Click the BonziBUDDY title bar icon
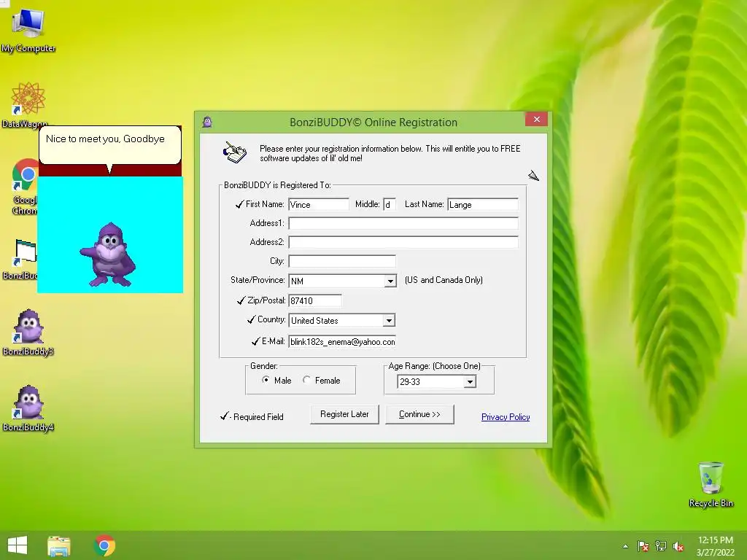The width and height of the screenshot is (747, 560). [x=207, y=122]
